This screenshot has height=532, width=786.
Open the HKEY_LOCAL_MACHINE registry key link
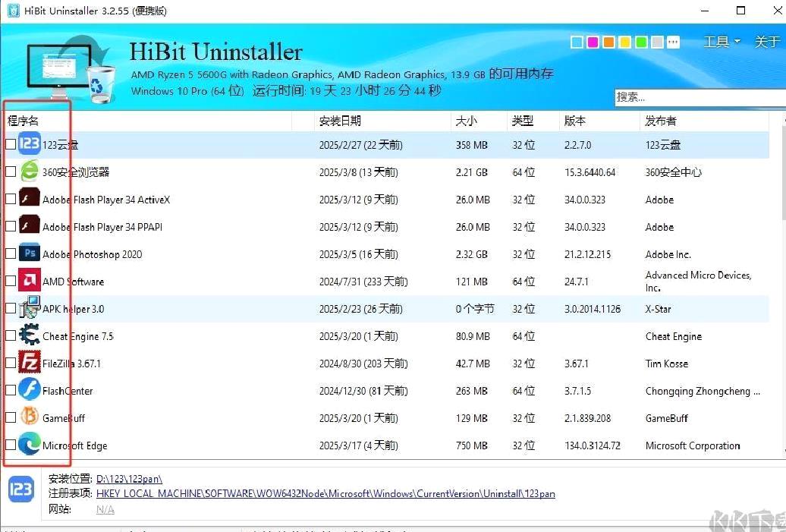click(325, 494)
